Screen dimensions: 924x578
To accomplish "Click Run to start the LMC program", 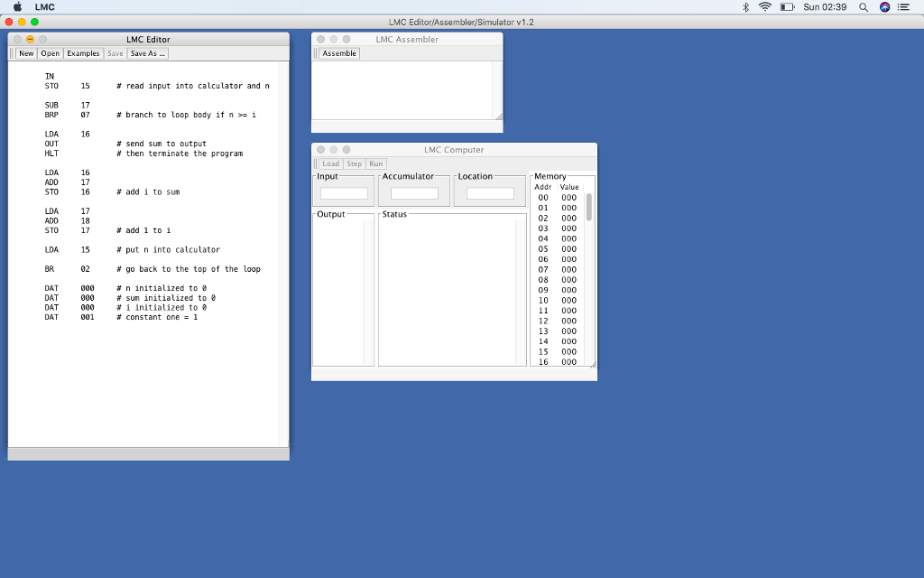I will (374, 163).
